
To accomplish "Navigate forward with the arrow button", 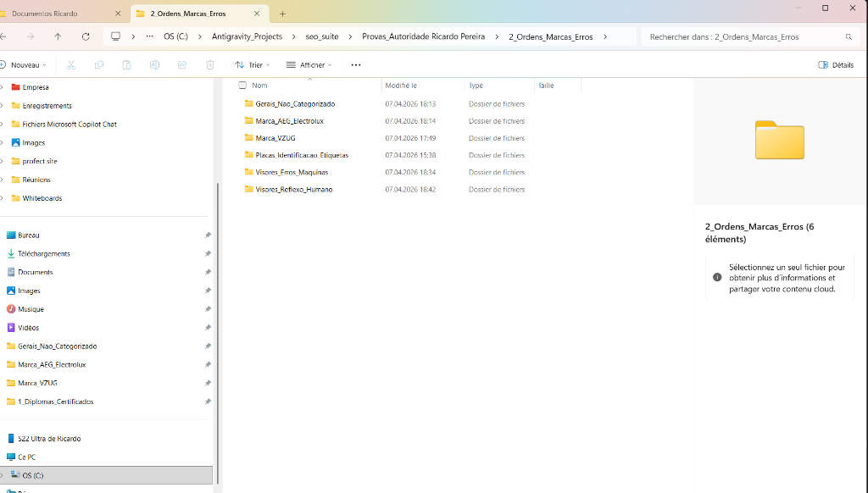I will [31, 36].
